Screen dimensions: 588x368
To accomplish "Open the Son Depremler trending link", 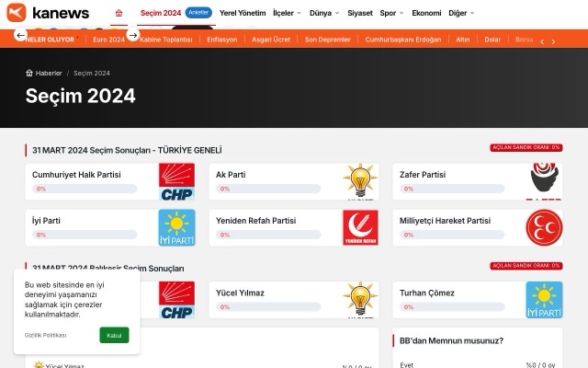I will point(327,40).
